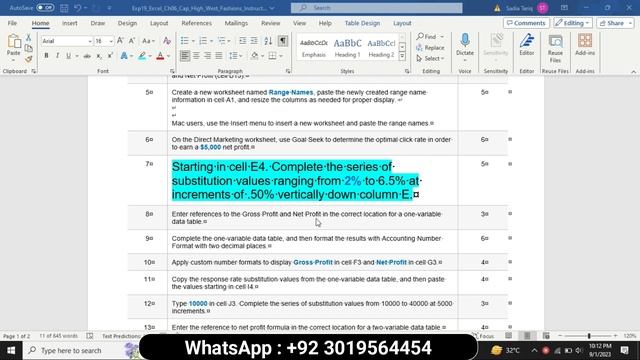Apply text highlight color
The width and height of the screenshot is (640, 360).
142,56
